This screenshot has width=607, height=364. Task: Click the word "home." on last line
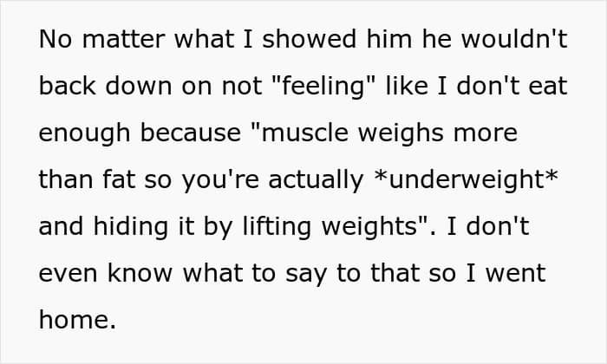(77, 320)
